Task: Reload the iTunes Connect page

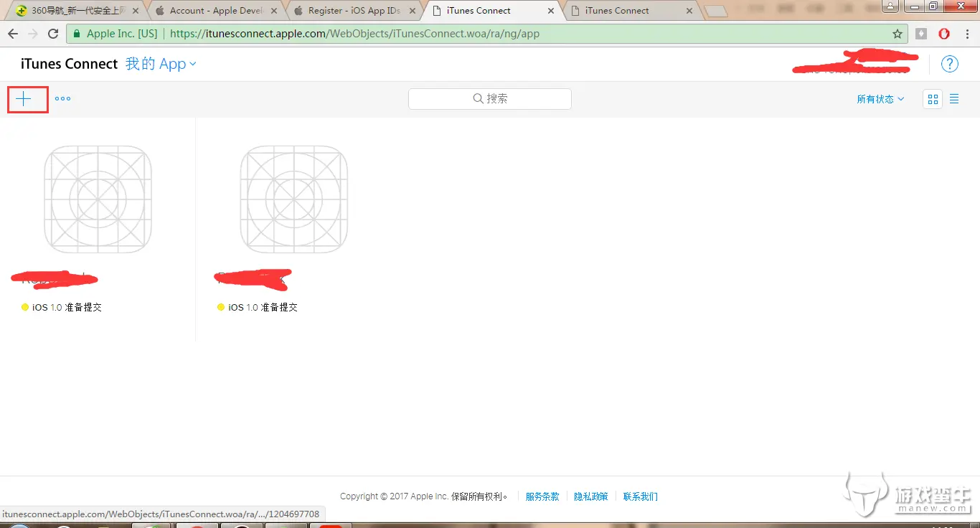Action: click(x=53, y=34)
